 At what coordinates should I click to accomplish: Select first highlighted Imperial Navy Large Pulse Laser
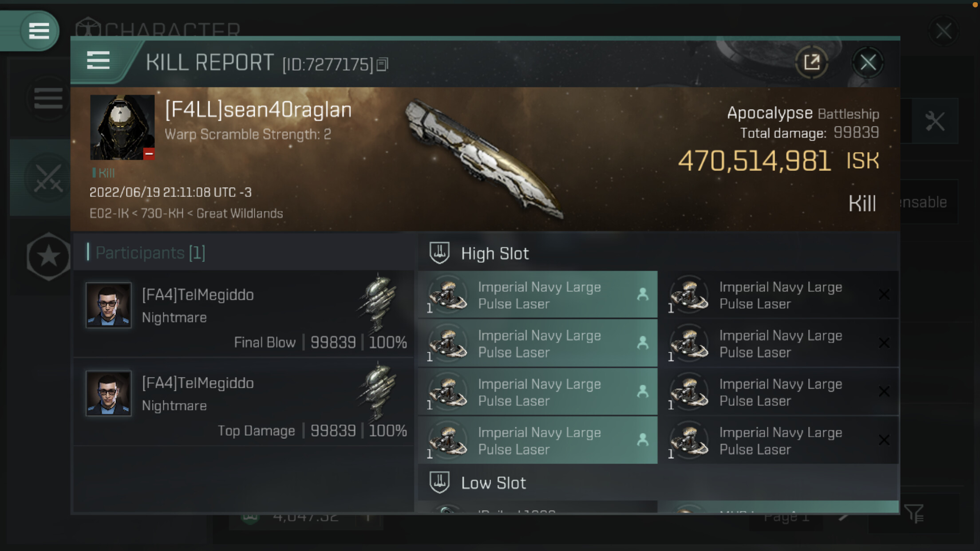[x=537, y=295]
